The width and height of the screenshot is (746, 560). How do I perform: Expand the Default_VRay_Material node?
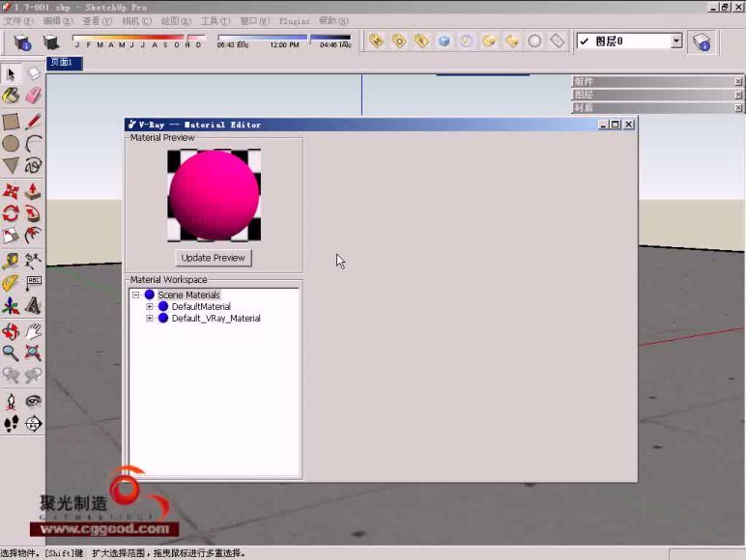point(150,318)
